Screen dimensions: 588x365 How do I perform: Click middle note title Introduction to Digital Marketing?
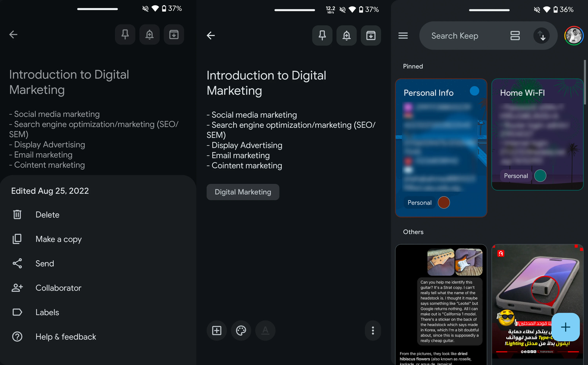266,83
